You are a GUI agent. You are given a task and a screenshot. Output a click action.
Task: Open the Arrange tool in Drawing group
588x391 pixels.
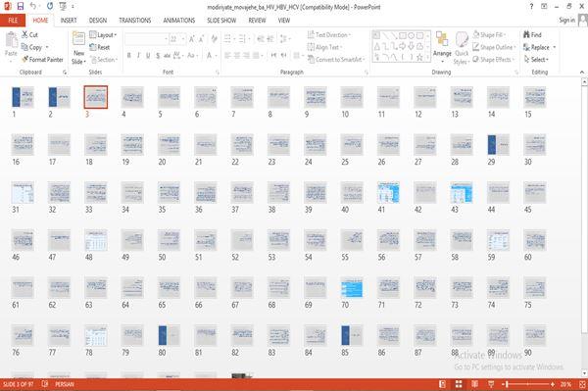442,46
